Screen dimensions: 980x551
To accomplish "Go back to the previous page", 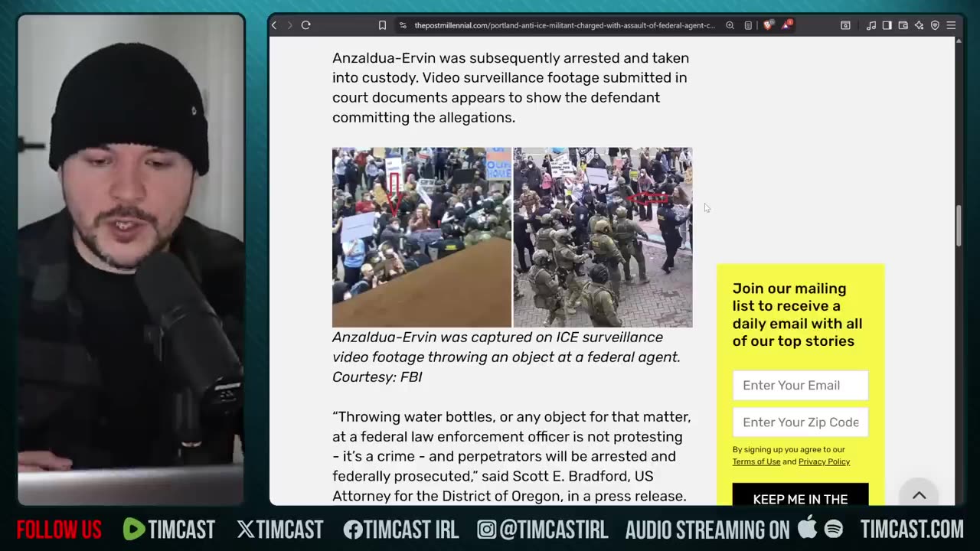I will pyautogui.click(x=274, y=25).
